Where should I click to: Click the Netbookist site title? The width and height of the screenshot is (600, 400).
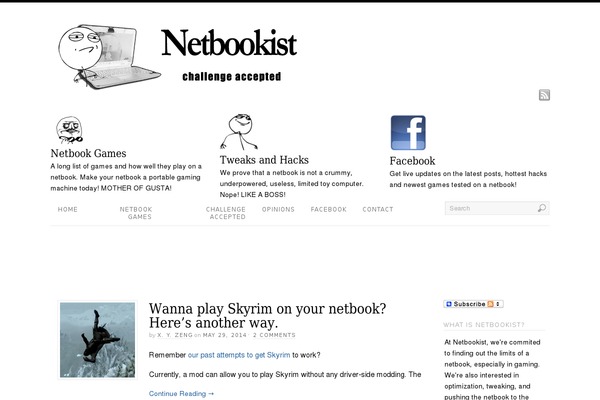229,43
